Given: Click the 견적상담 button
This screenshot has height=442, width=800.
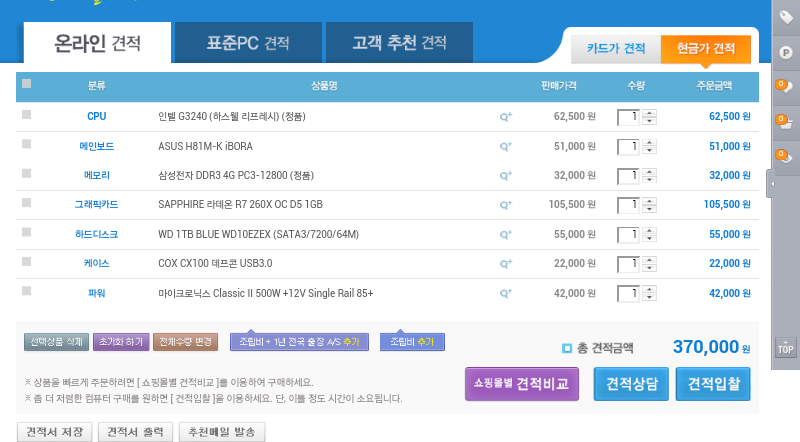Looking at the screenshot, I should 631,384.
